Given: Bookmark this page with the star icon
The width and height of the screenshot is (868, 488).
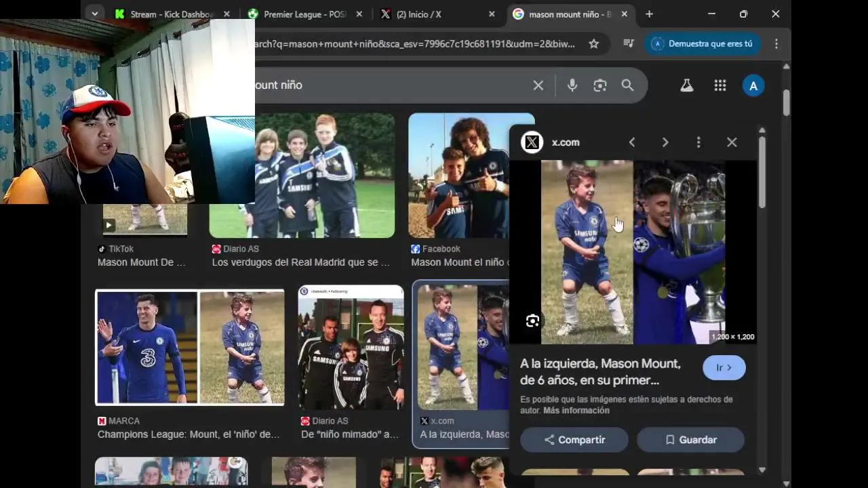Looking at the screenshot, I should click(594, 44).
